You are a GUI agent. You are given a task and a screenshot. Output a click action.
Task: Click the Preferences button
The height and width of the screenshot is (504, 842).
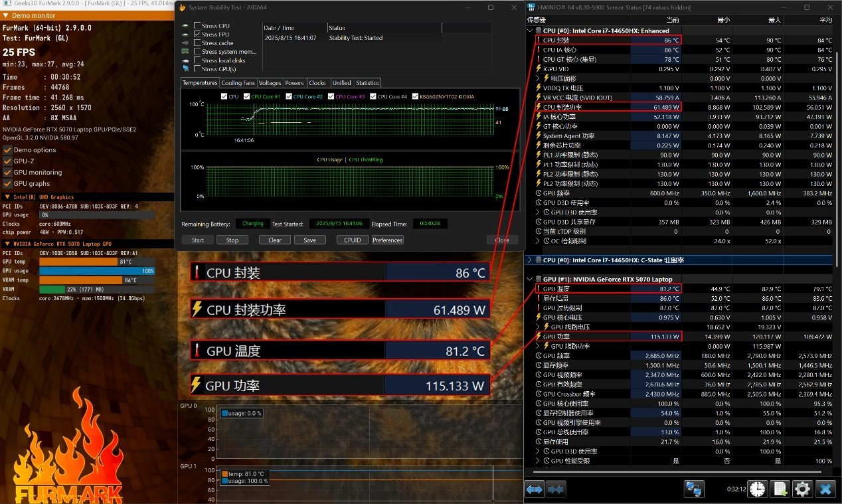pyautogui.click(x=388, y=240)
